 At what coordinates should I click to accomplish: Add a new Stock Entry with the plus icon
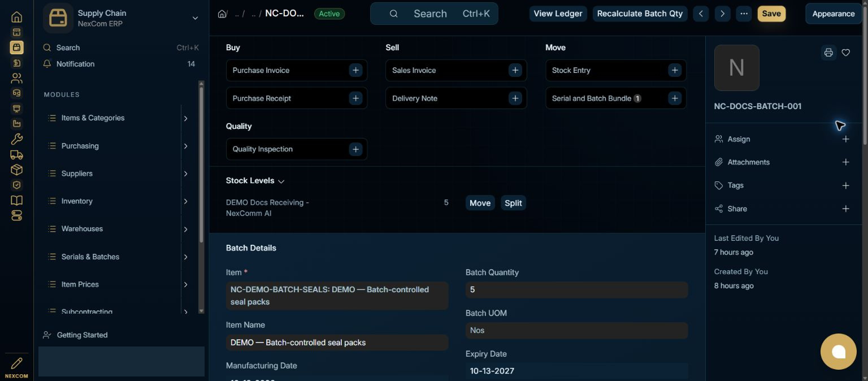coord(674,70)
